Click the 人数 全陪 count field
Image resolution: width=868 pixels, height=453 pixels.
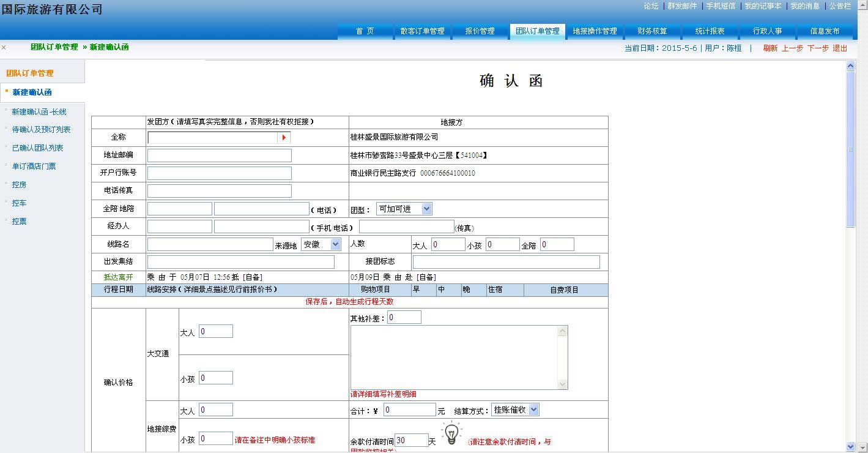[x=557, y=245]
